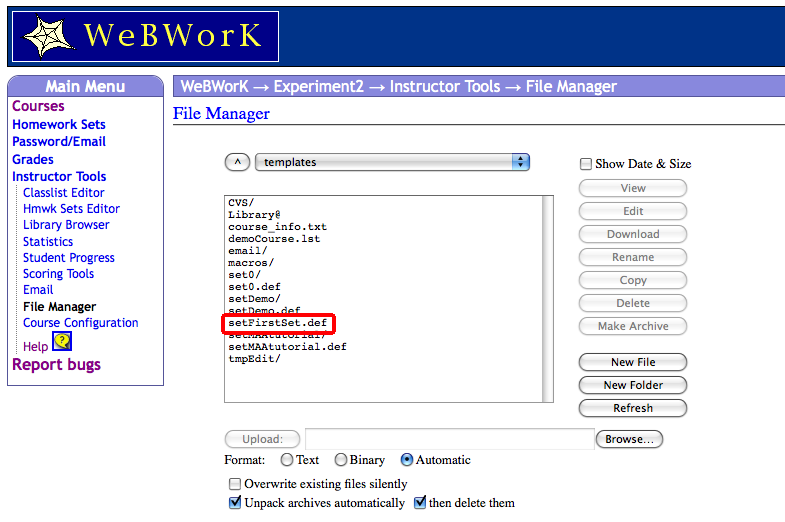Click the New Folder button
785x522 pixels.
633,385
